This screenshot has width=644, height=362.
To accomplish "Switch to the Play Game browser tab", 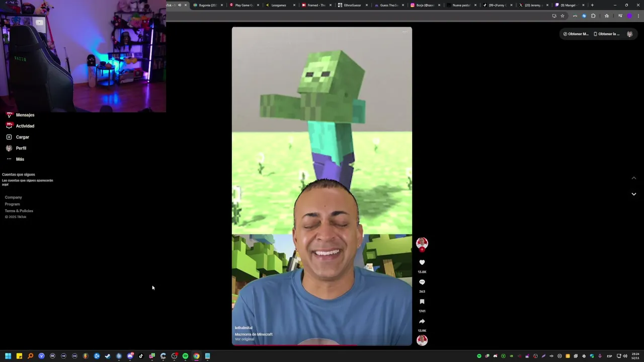I will tap(244, 5).
